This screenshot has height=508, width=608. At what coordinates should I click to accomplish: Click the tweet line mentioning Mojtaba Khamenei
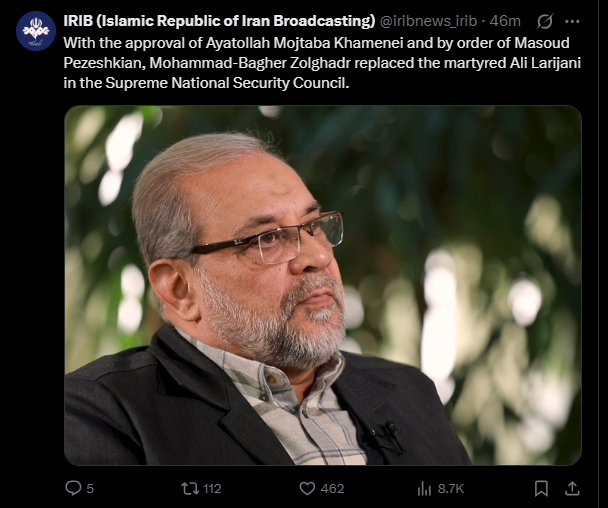coord(316,43)
